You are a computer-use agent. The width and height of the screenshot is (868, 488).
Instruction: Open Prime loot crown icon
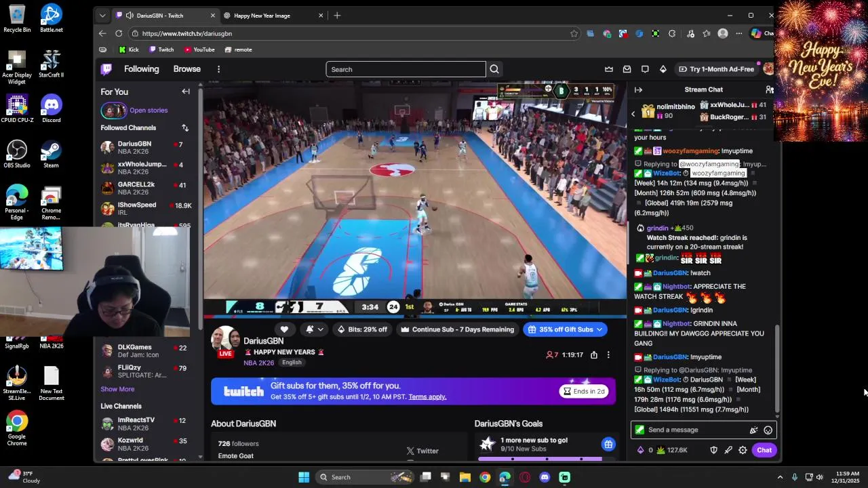click(x=609, y=69)
